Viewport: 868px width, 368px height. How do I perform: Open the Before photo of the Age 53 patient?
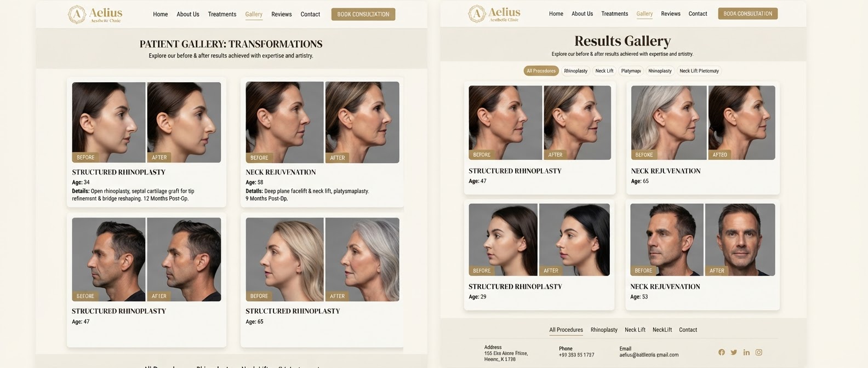point(667,240)
